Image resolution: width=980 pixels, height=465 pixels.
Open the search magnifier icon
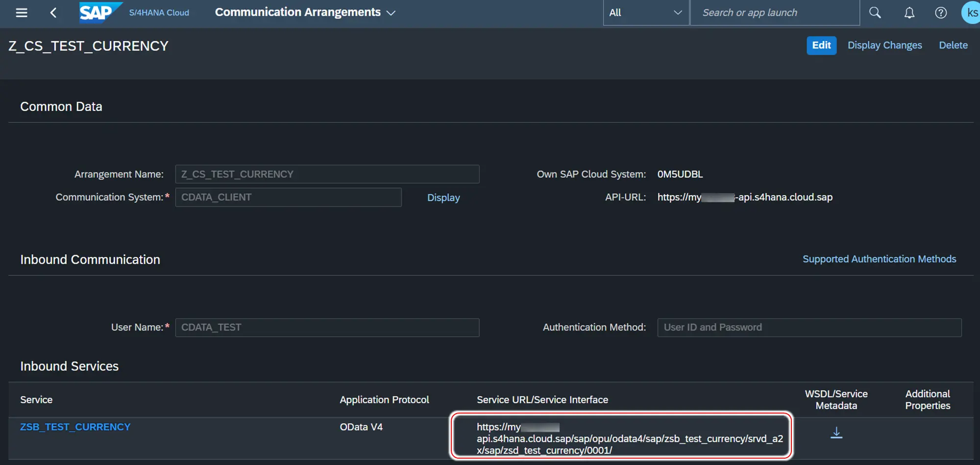coord(875,13)
